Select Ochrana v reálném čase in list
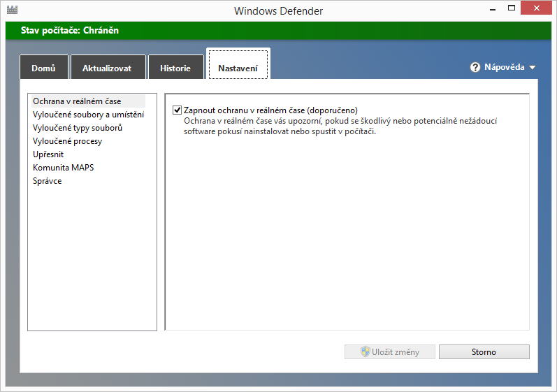Screen dimensions: 557x392 (88, 101)
